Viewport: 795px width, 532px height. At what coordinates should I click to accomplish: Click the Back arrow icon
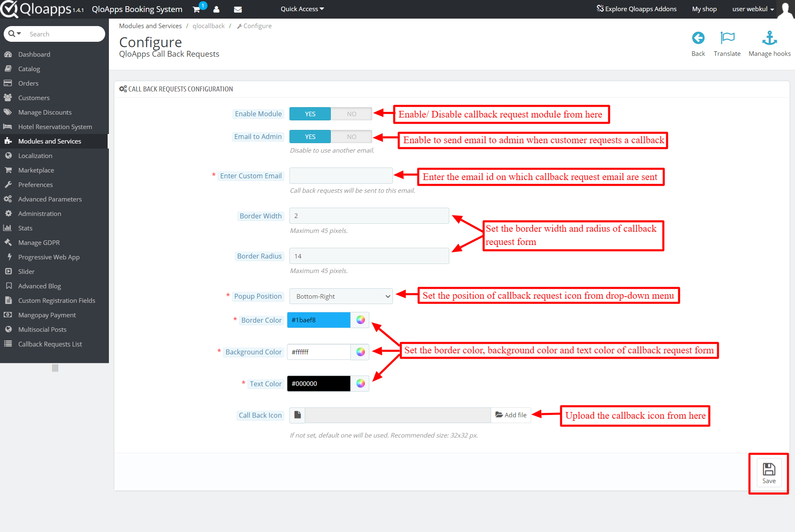[698, 38]
